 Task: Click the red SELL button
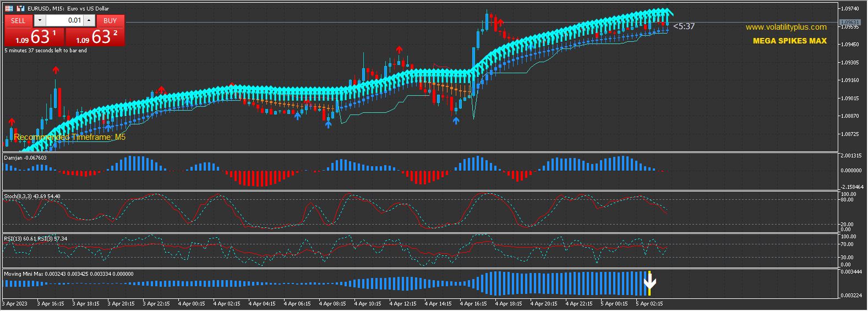tap(18, 21)
